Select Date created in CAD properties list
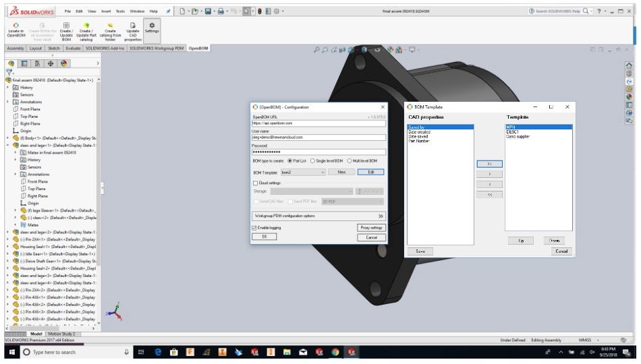The width and height of the screenshot is (641, 364). click(x=420, y=132)
